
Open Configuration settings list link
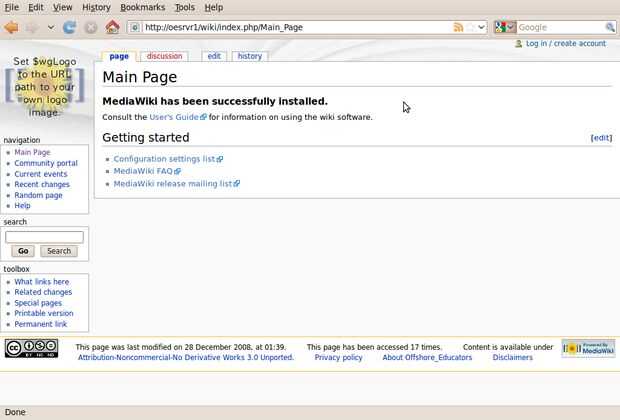point(168,159)
